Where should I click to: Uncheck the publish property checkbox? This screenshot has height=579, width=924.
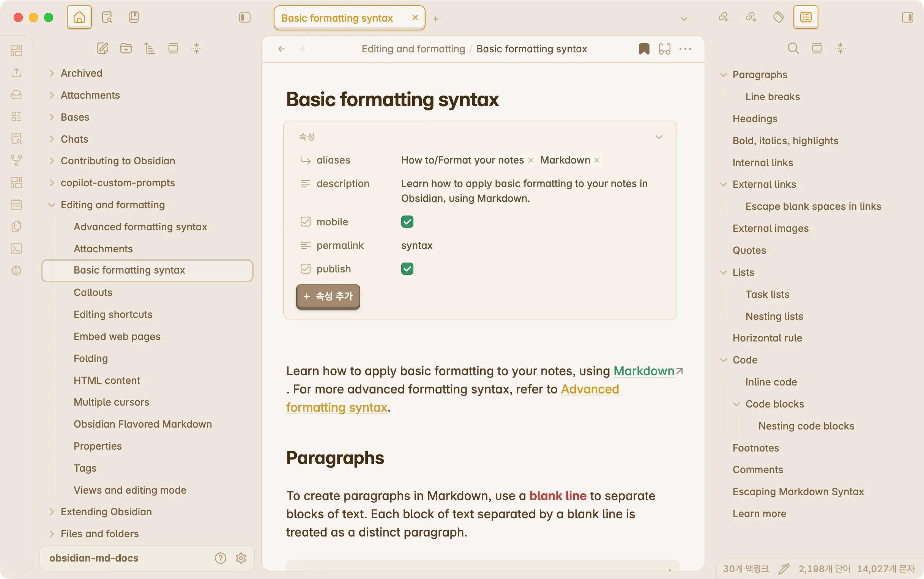click(x=407, y=269)
